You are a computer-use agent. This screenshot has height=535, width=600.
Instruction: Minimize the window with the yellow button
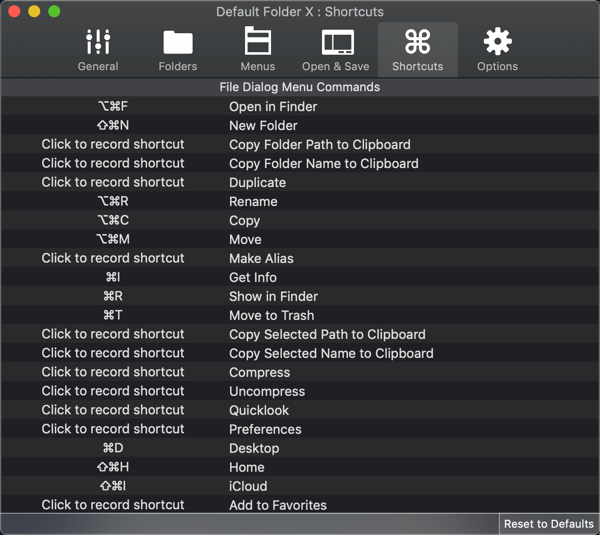pos(34,11)
